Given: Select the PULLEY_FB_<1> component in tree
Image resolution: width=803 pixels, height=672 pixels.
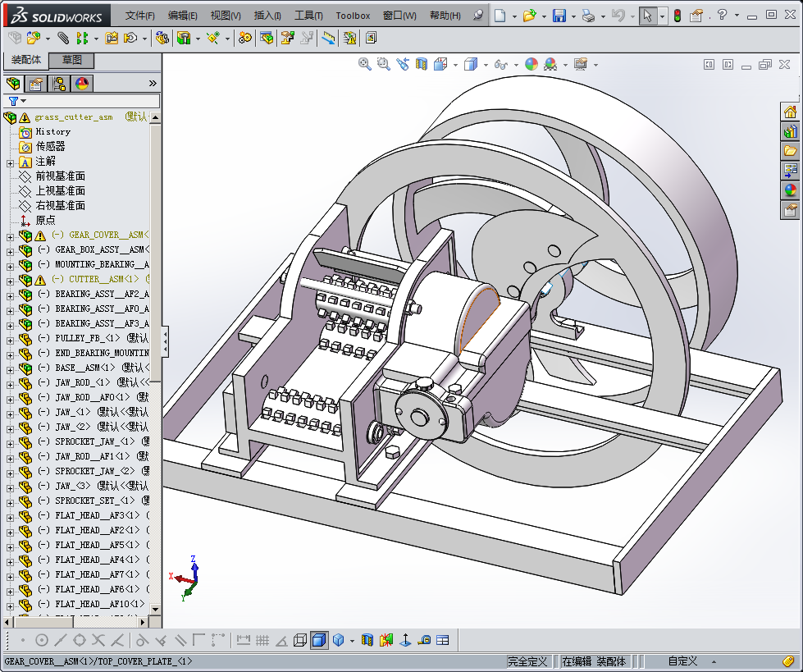Looking at the screenshot, I should point(87,338).
